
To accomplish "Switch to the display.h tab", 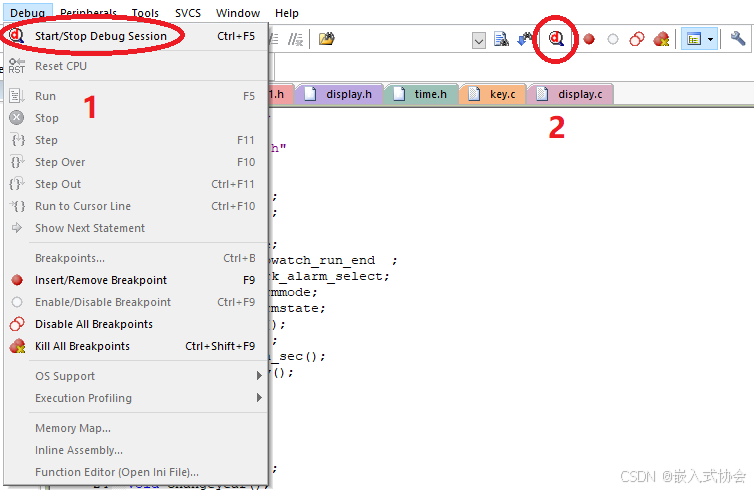I will pos(339,94).
